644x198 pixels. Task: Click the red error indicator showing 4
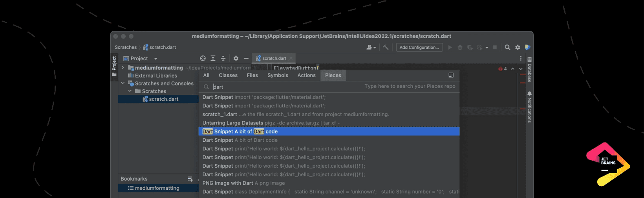pyautogui.click(x=503, y=69)
